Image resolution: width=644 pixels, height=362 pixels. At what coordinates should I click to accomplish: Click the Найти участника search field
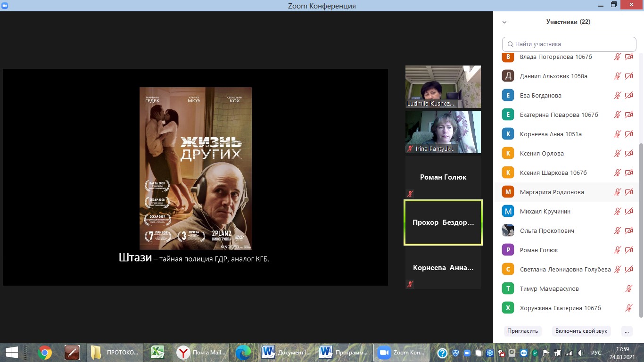point(569,44)
